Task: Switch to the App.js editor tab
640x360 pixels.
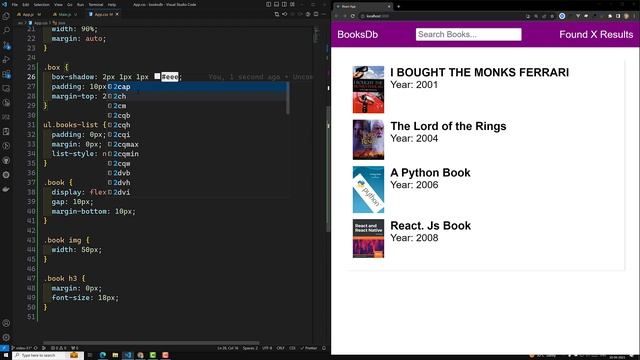Action: (x=29, y=14)
